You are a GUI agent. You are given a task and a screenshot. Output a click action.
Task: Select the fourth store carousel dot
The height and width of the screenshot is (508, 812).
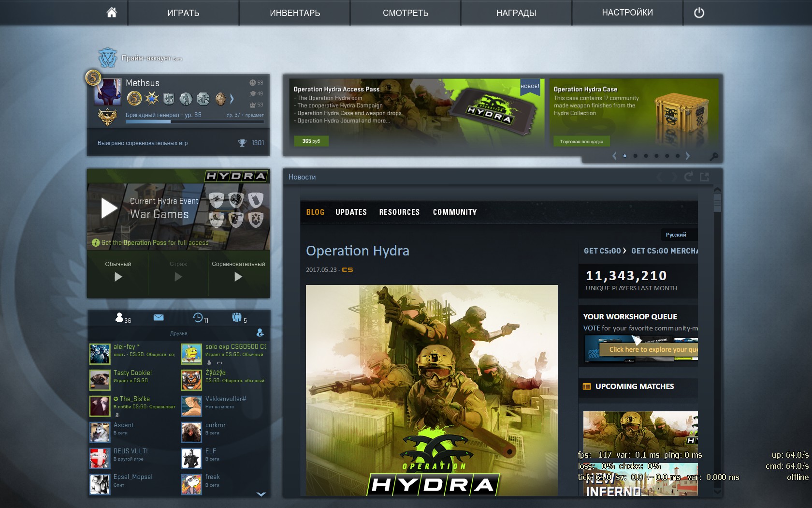(x=656, y=156)
